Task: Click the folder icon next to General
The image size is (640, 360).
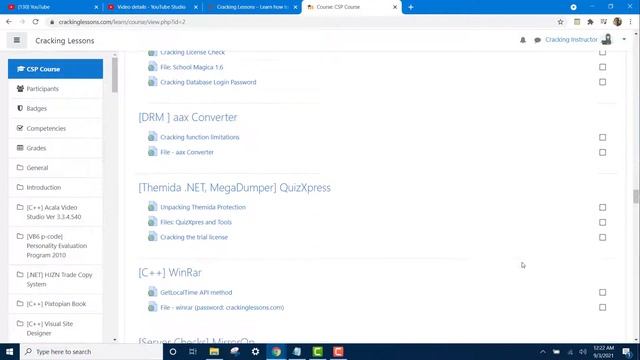Action: point(20,167)
